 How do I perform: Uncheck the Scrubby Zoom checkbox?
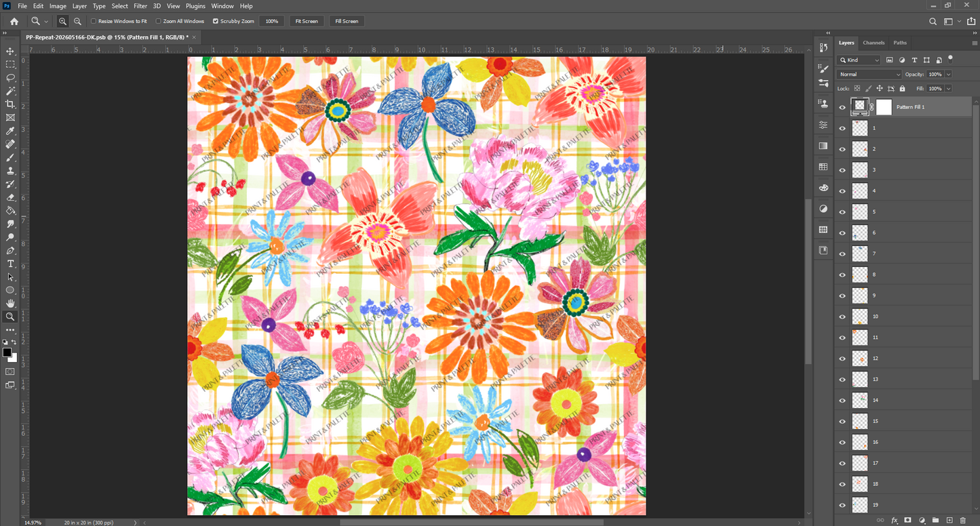pos(216,21)
